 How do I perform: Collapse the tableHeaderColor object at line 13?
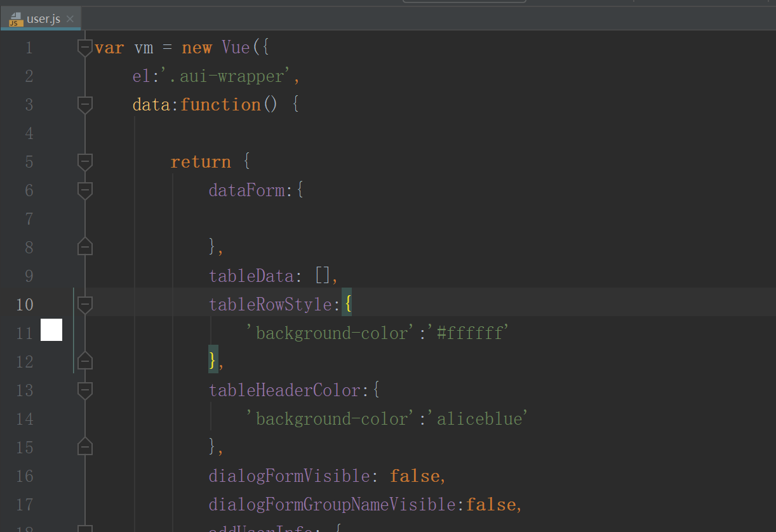pos(84,390)
